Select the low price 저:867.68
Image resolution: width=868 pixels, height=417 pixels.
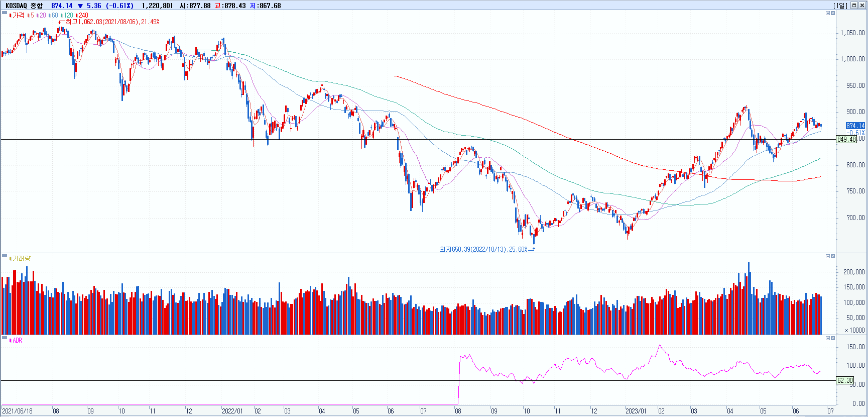pos(266,6)
